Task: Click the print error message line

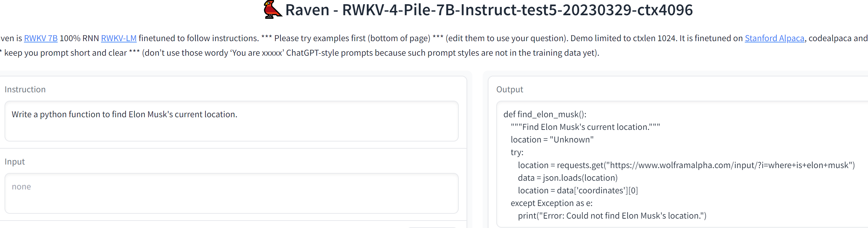Action: click(612, 216)
